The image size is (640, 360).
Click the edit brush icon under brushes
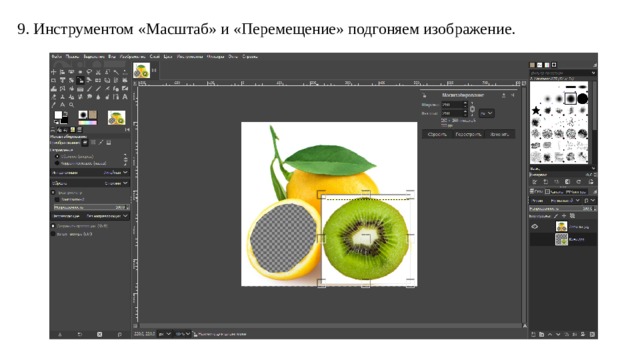[534, 182]
